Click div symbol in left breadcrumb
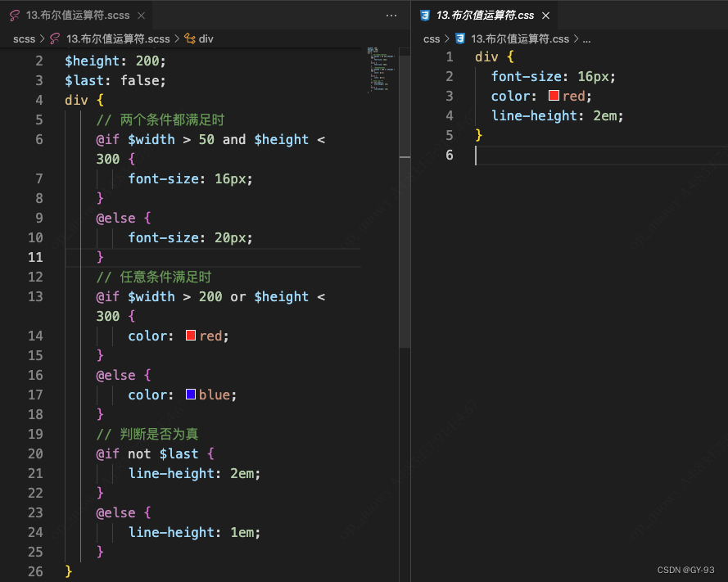The image size is (728, 582). tap(206, 39)
